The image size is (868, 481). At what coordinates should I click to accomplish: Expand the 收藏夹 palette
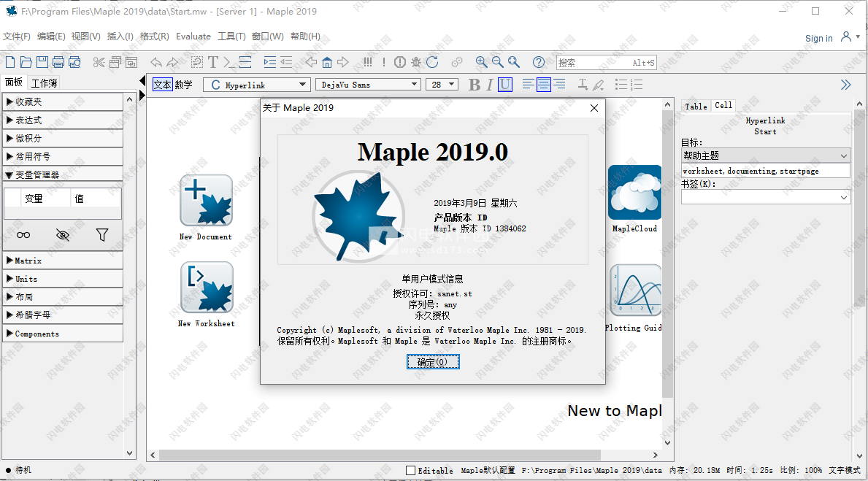point(63,102)
